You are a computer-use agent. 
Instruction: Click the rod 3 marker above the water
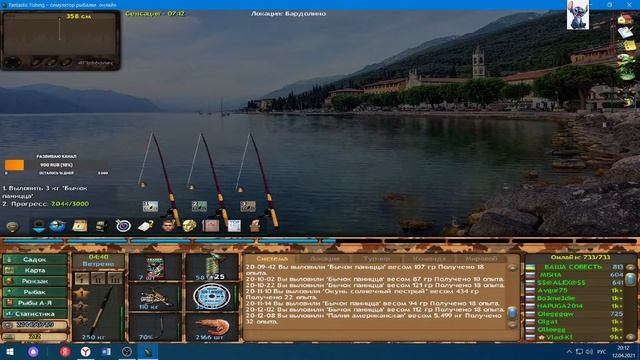pos(248,206)
